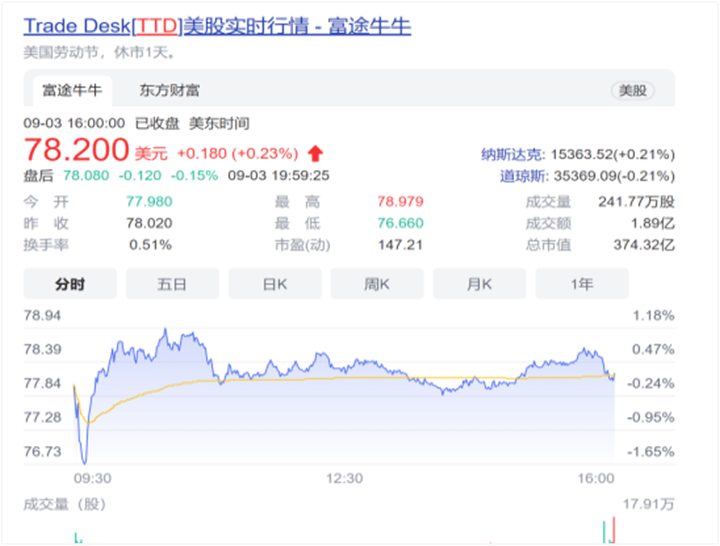This screenshot has width=720, height=546.
Task: Click the 纳斯达克 index value 15363.52(+0.21%)
Action: (613, 154)
